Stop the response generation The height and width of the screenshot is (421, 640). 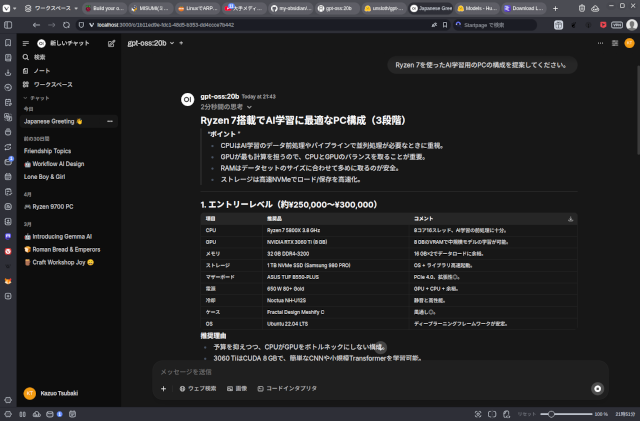tap(598, 388)
